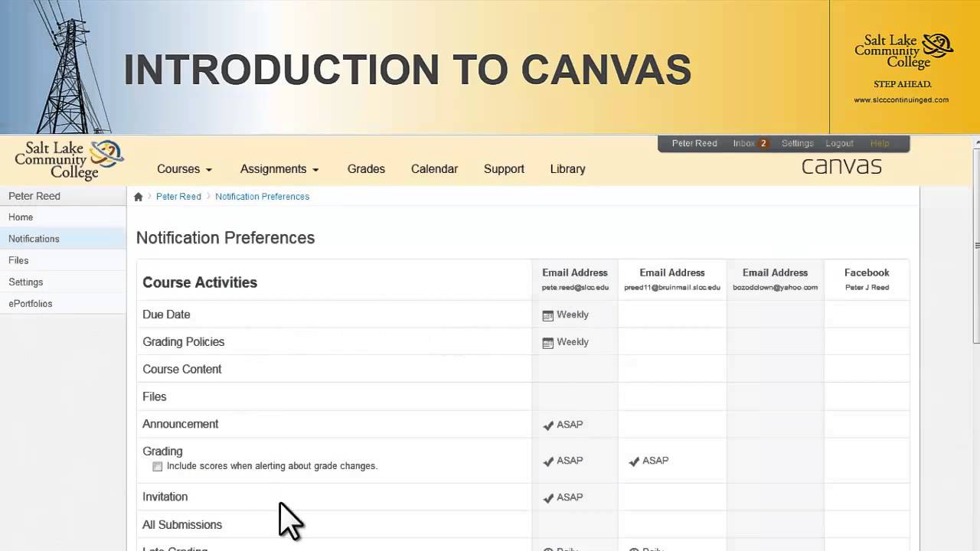Click the Weekly calendar icon for Due Date
The width and height of the screenshot is (980, 551).
(547, 315)
